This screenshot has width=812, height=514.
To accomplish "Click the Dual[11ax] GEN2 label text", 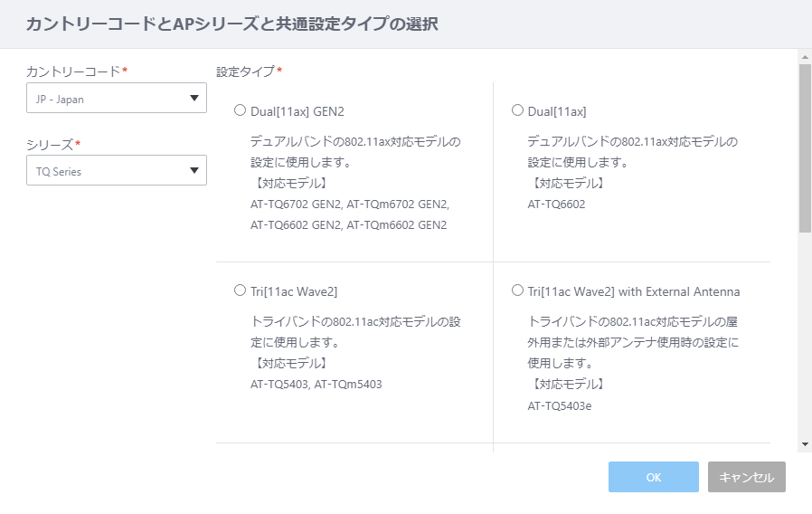I will 297,111.
